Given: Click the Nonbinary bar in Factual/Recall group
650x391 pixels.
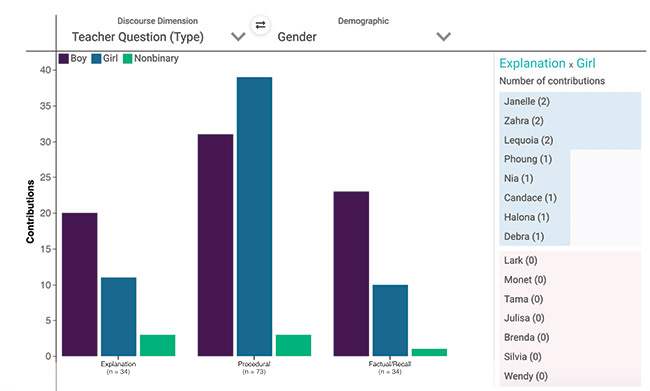Looking at the screenshot, I should pos(429,352).
